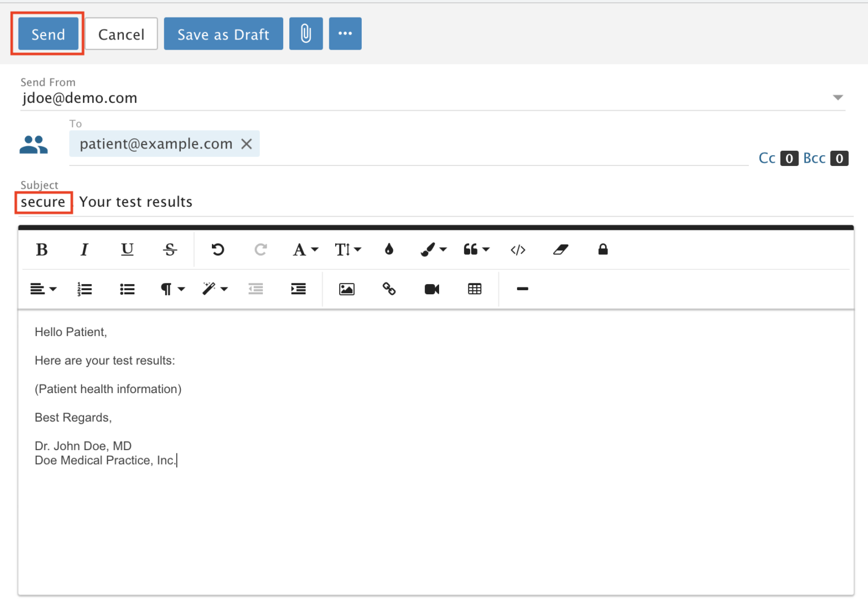Insert a video with the camera icon
The image size is (868, 611).
click(x=432, y=289)
